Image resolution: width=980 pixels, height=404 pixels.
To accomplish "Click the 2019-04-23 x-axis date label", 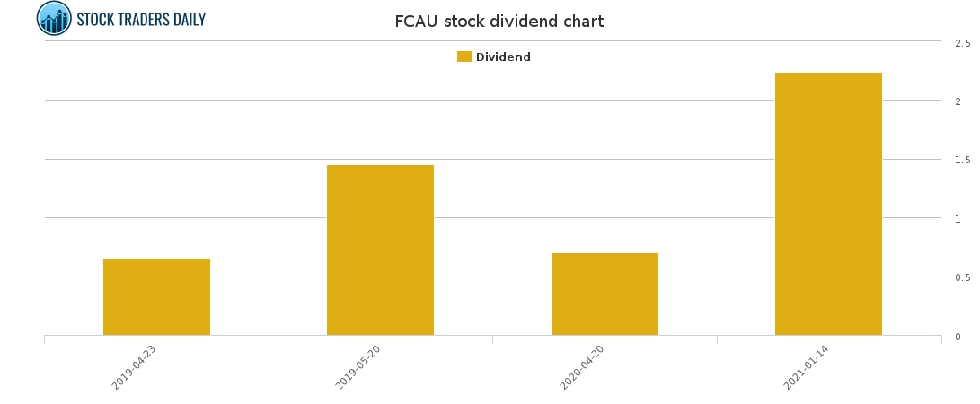I will point(134,368).
